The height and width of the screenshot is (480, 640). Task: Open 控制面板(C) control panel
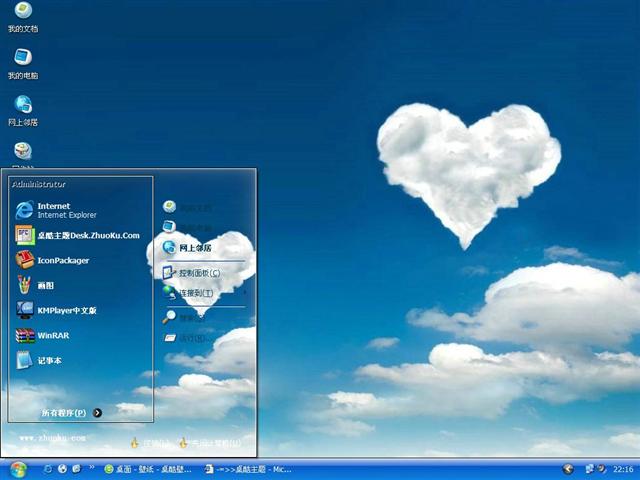[191, 273]
